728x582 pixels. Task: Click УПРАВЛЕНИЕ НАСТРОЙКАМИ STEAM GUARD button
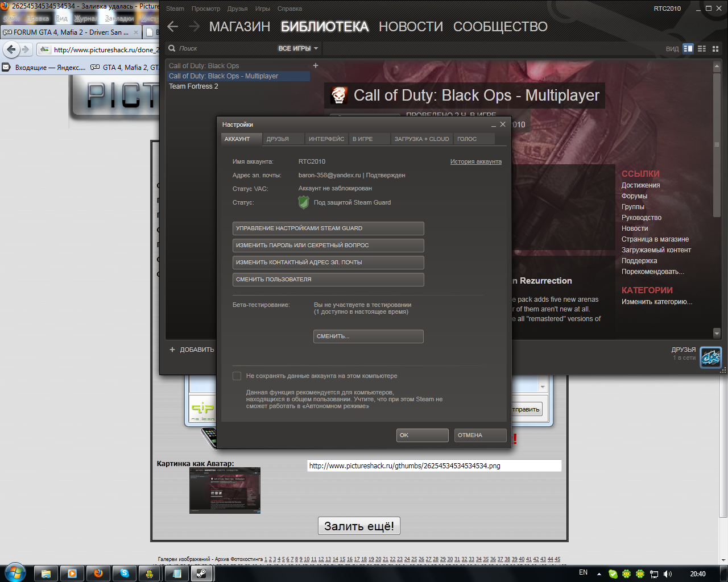pos(328,228)
